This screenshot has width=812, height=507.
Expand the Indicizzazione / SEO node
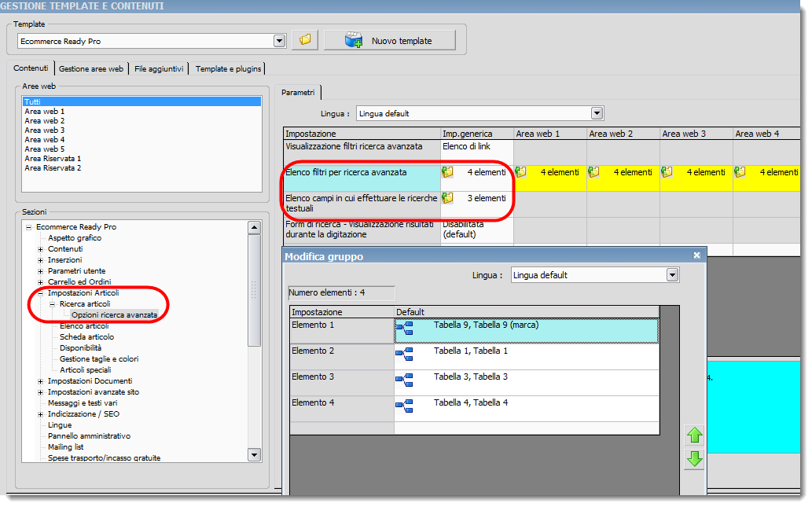40,414
